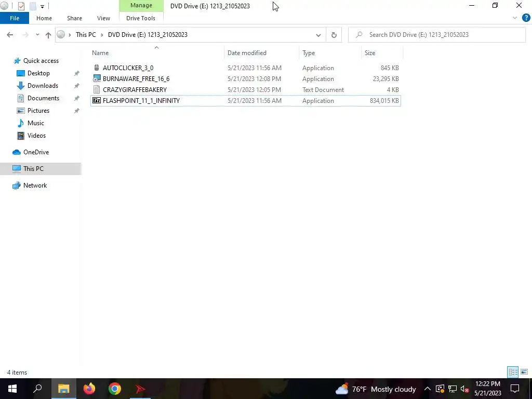The image size is (532, 399).
Task: Open the Drive Tools tab
Action: (141, 18)
